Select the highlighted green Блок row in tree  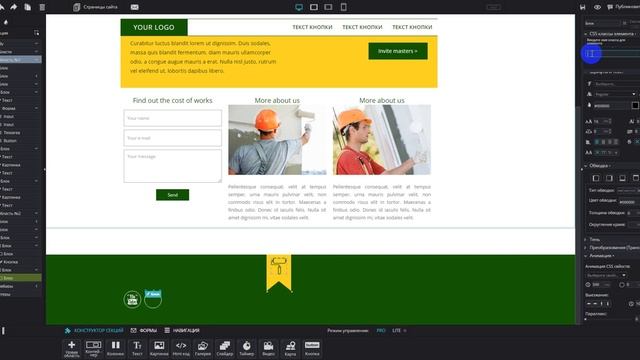20,278
